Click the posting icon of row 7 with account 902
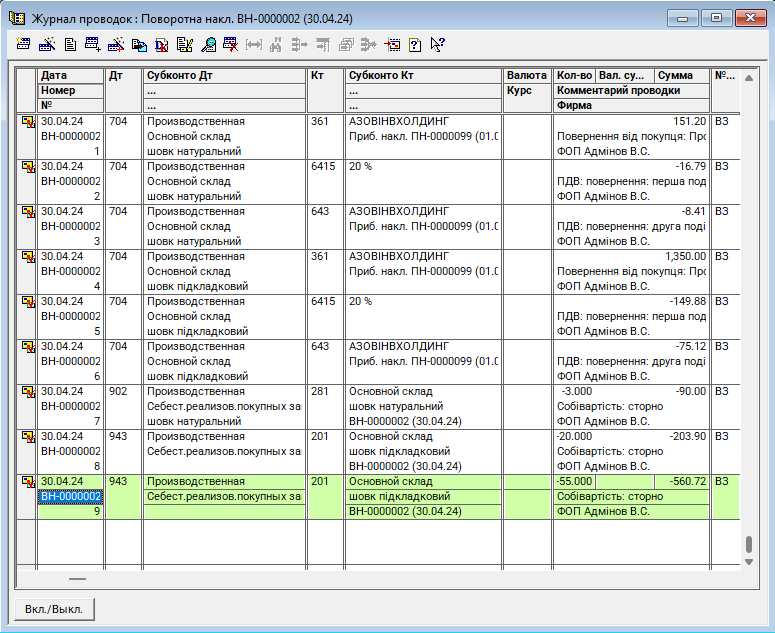The height and width of the screenshot is (633, 775). [x=28, y=392]
